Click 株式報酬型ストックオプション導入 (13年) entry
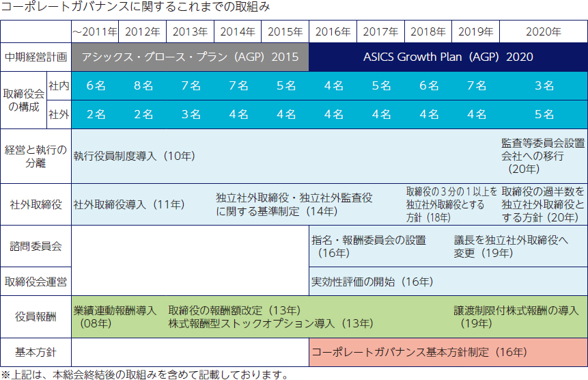The width and height of the screenshot is (588, 380). pos(270,324)
